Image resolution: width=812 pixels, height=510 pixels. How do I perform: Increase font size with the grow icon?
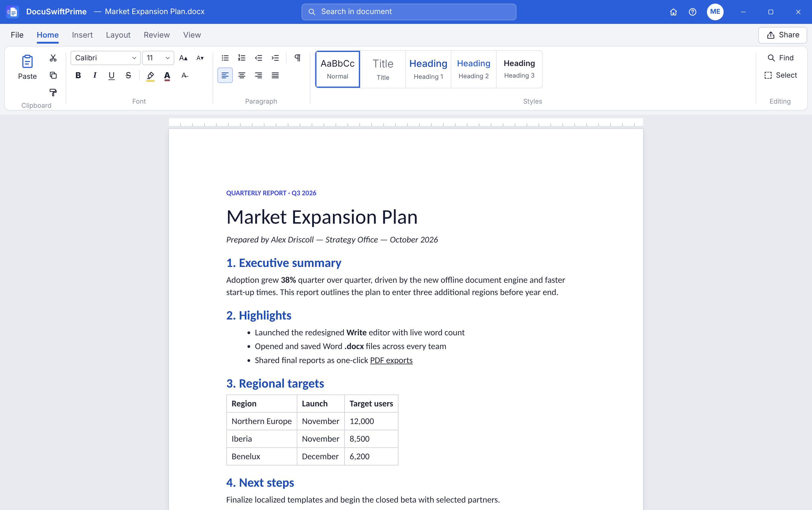pyautogui.click(x=183, y=58)
